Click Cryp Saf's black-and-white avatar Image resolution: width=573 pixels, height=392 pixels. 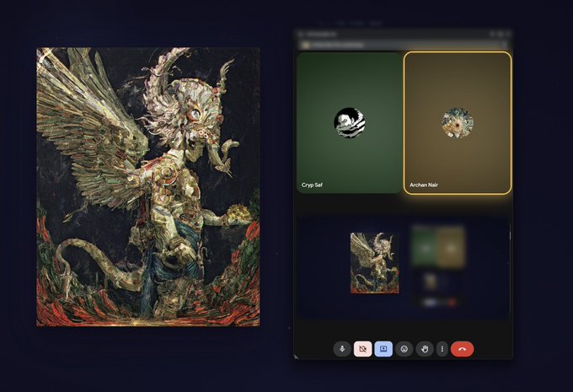tap(350, 123)
